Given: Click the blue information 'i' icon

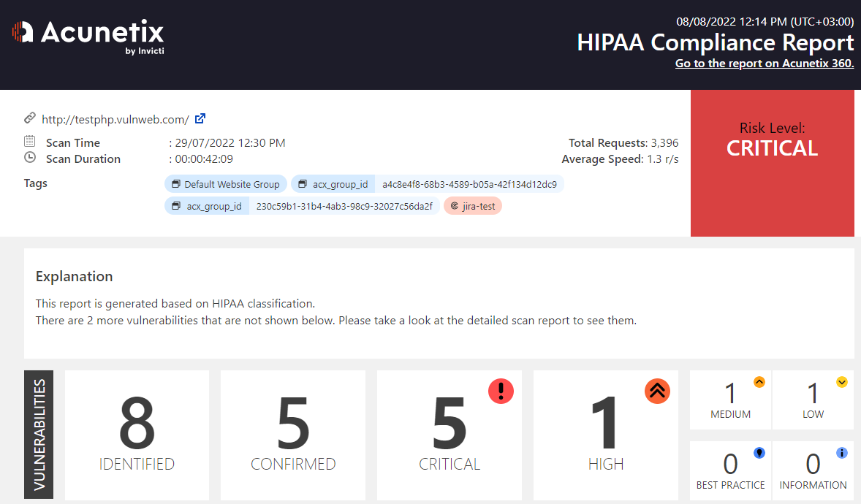Looking at the screenshot, I should pos(842,453).
